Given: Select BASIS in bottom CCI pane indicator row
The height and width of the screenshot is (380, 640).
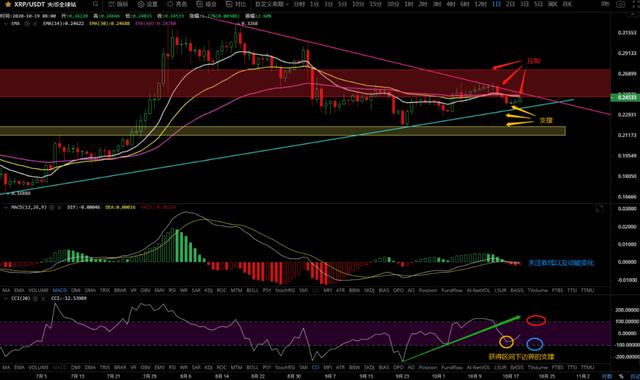Looking at the screenshot, I should 517,367.
